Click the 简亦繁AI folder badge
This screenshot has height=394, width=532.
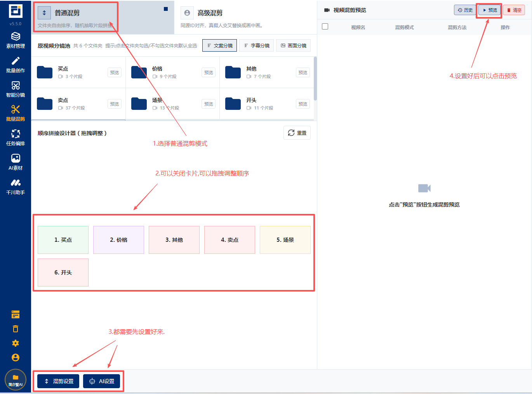point(16,380)
